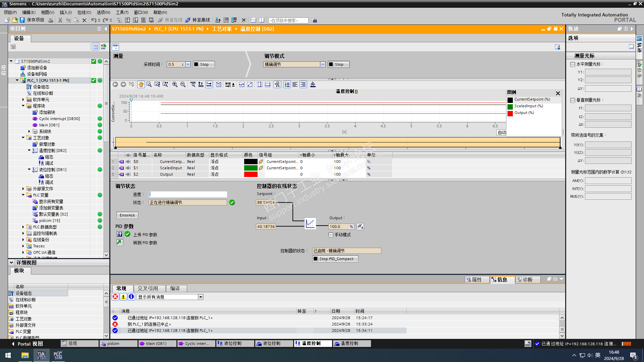The height and width of the screenshot is (362, 644).
Task: Enable the vertical measurement cursor checkbox
Action: 573,100
